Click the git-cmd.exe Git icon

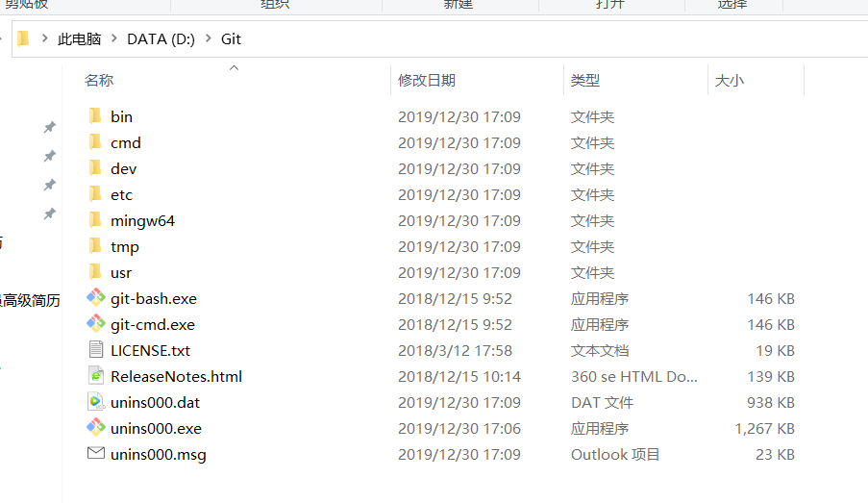96,323
